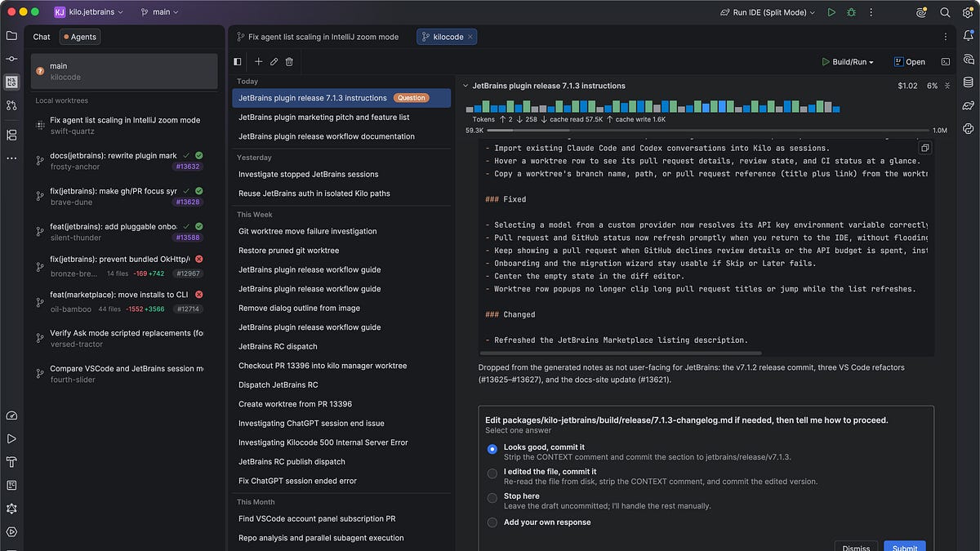The image size is (980, 551).
Task: Open pull request #13632 badge
Action: [188, 167]
